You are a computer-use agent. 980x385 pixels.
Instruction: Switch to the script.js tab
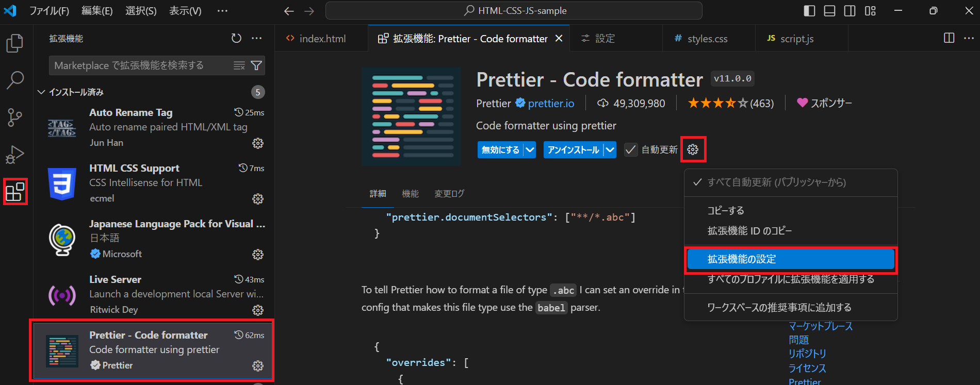[x=802, y=39]
